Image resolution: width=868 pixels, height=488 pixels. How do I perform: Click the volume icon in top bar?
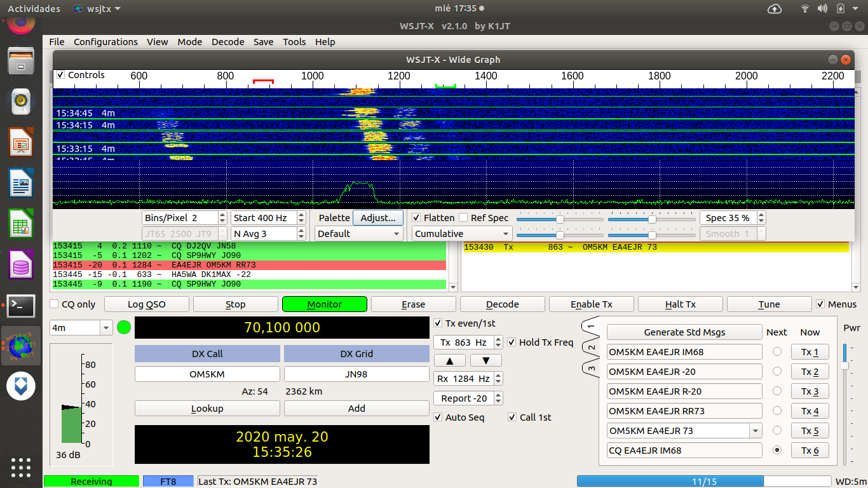tap(822, 8)
